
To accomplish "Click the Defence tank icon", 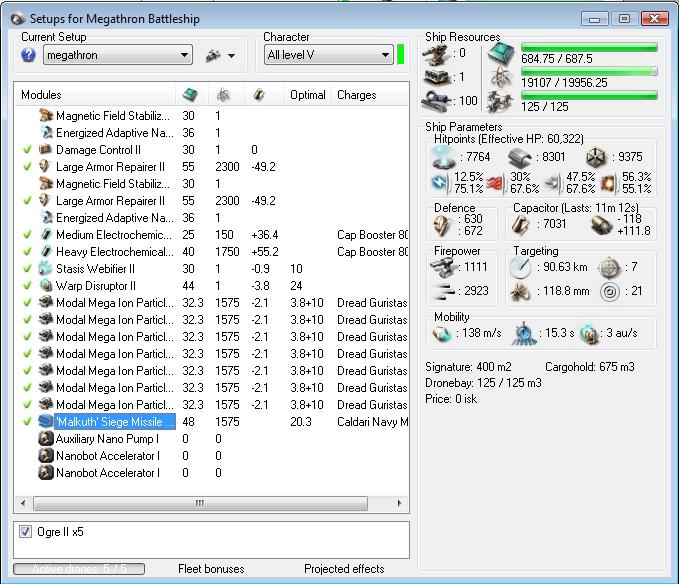I will click(x=443, y=225).
